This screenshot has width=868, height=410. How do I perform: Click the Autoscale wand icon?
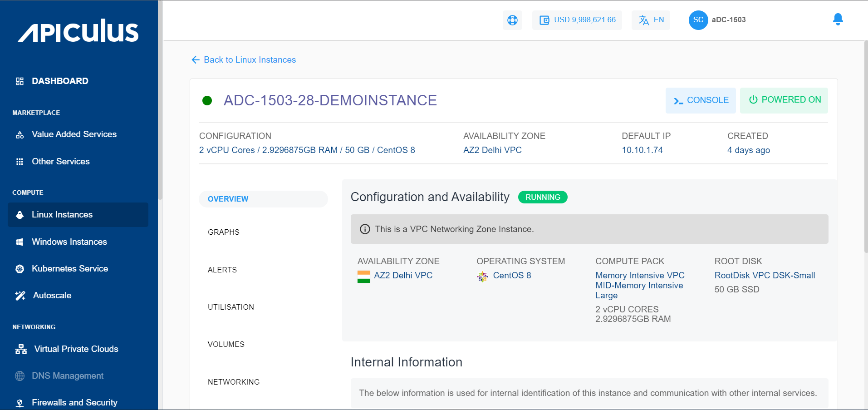pyautogui.click(x=20, y=296)
